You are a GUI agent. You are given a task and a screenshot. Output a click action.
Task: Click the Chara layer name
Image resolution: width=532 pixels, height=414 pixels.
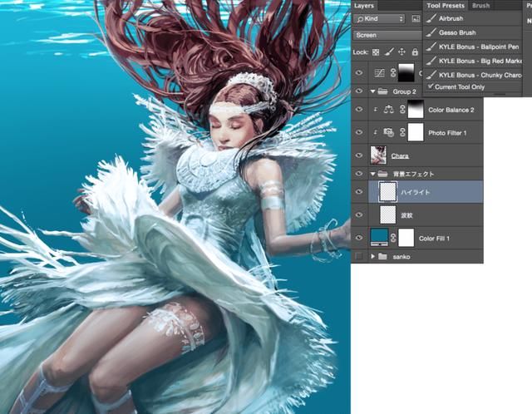[400, 155]
